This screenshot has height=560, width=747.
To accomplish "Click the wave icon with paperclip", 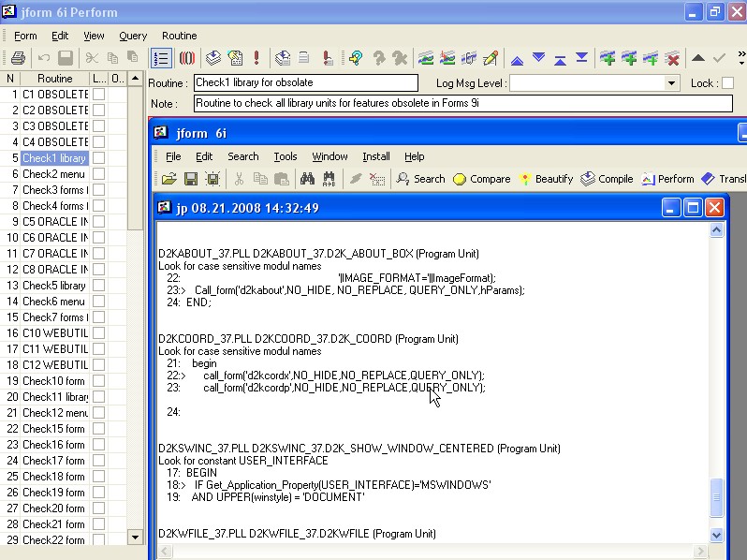I will coord(469,58).
